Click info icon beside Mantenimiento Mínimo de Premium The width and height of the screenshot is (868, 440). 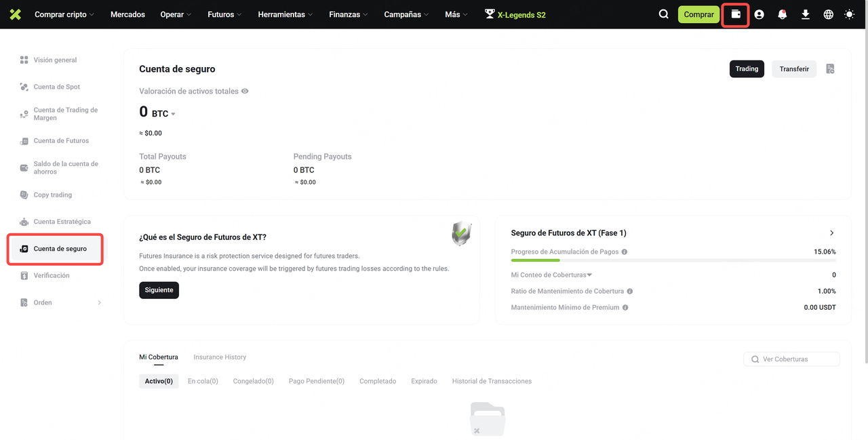click(625, 307)
